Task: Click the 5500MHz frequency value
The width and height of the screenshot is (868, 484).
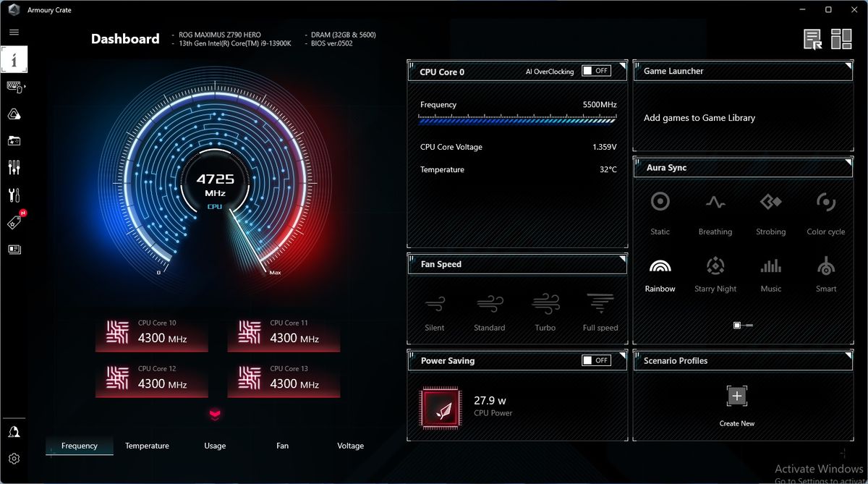Action: click(x=600, y=105)
